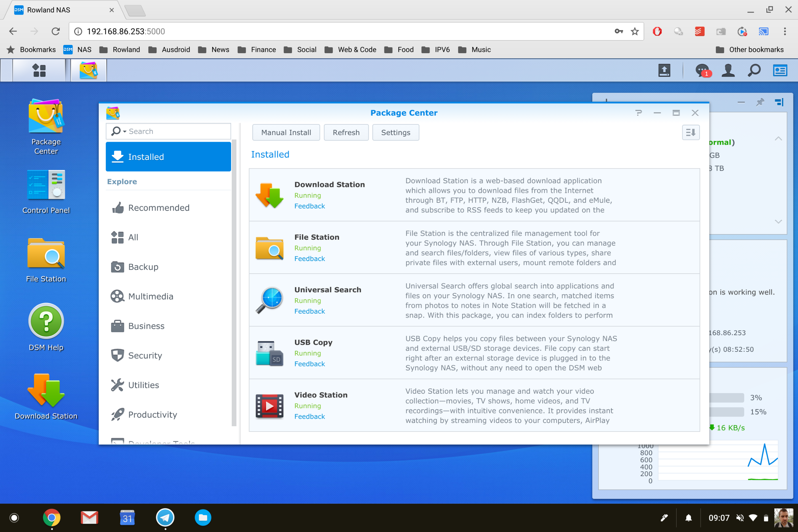Click Feedback link under Download Station
Screen dimensions: 798x532
click(310, 206)
